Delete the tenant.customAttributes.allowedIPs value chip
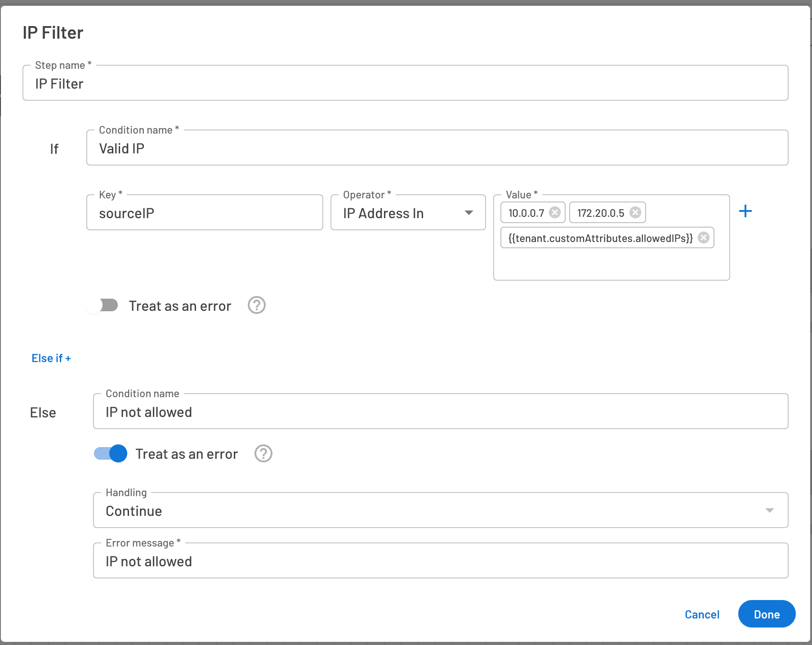 [x=704, y=238]
